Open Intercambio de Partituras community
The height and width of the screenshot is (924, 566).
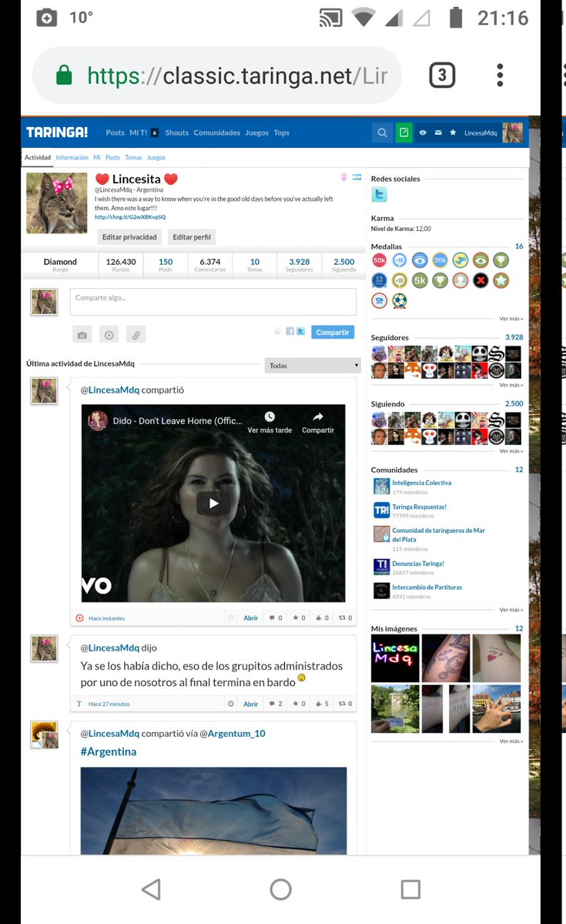tap(427, 587)
